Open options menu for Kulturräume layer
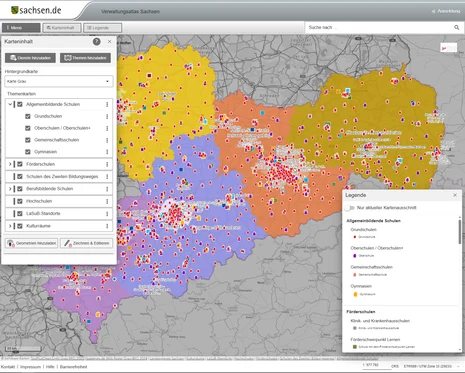Image resolution: width=465 pixels, height=373 pixels. coord(107,226)
